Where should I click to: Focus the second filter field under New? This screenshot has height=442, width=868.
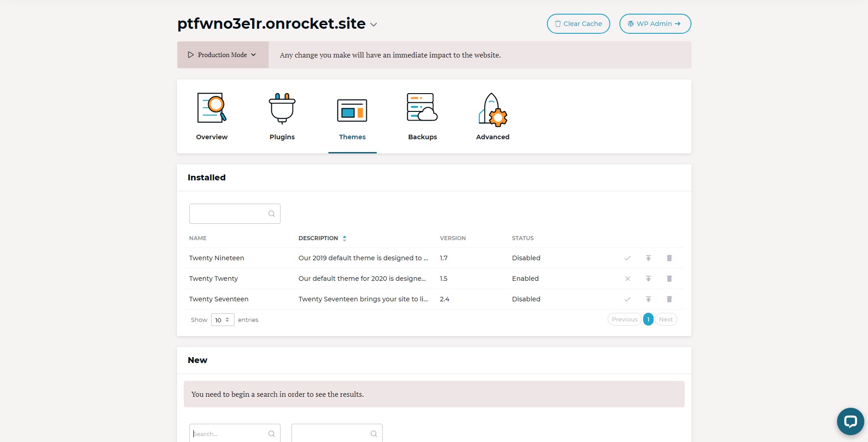337,433
